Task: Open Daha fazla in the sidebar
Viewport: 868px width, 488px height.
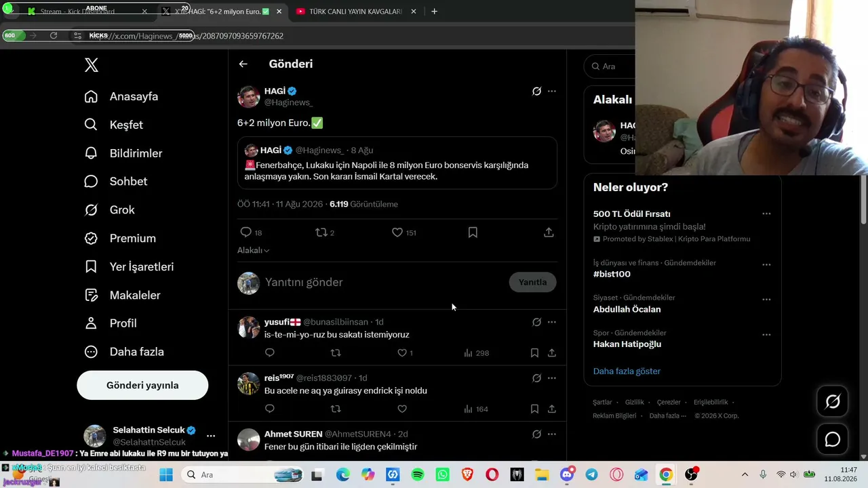Action: pyautogui.click(x=124, y=352)
